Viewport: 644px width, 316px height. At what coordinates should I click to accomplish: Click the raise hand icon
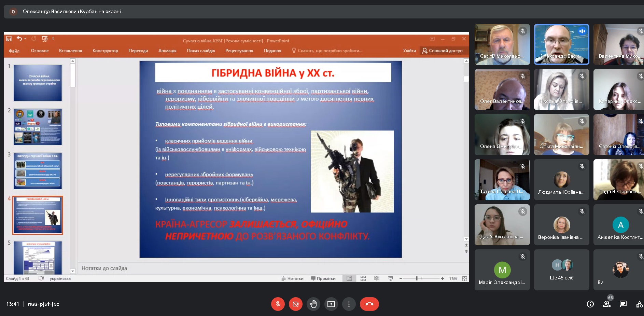click(313, 304)
